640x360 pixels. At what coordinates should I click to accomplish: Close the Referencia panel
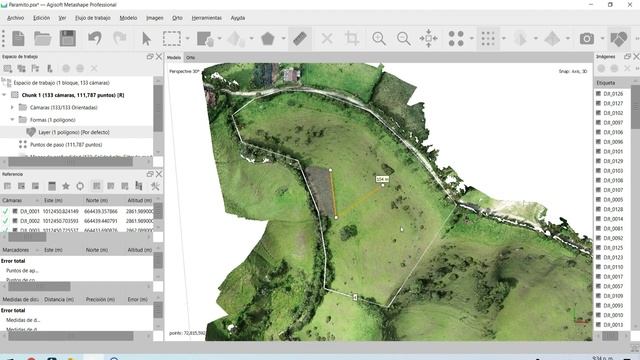coord(159,174)
